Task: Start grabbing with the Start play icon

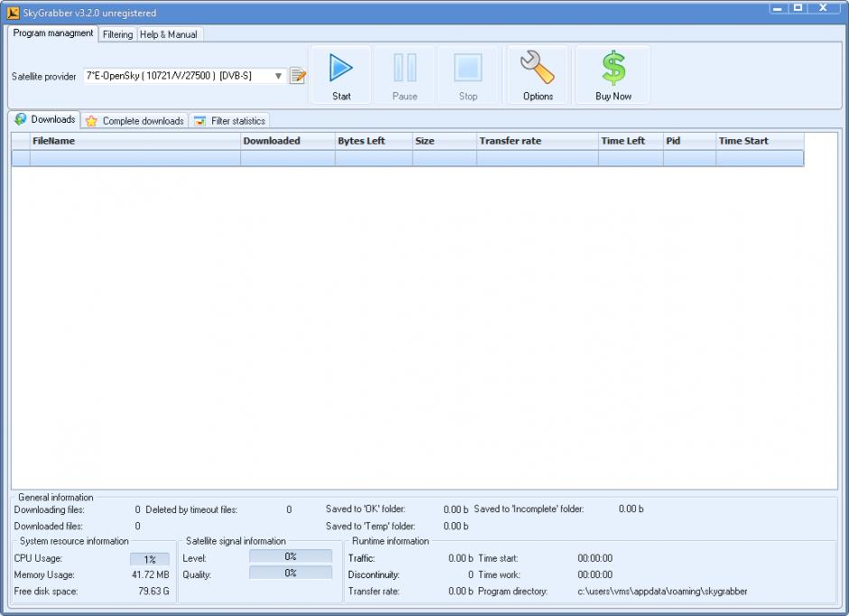Action: pos(341,69)
